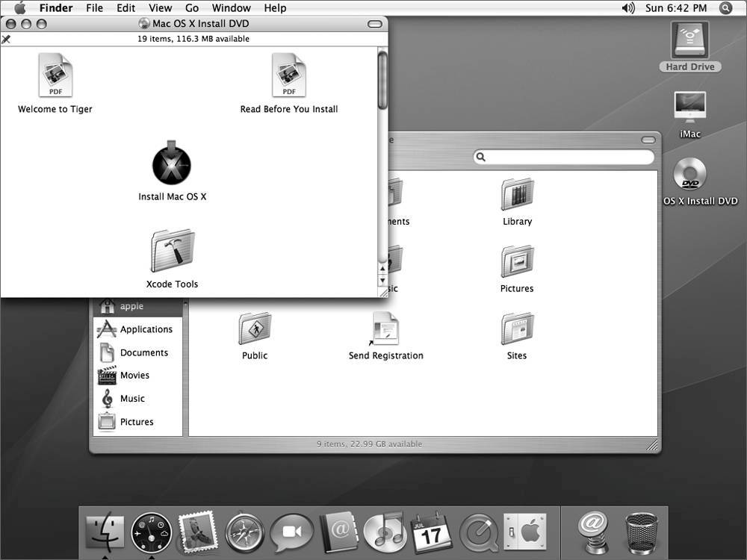
Task: Open the Finder menu
Action: pyautogui.click(x=56, y=8)
